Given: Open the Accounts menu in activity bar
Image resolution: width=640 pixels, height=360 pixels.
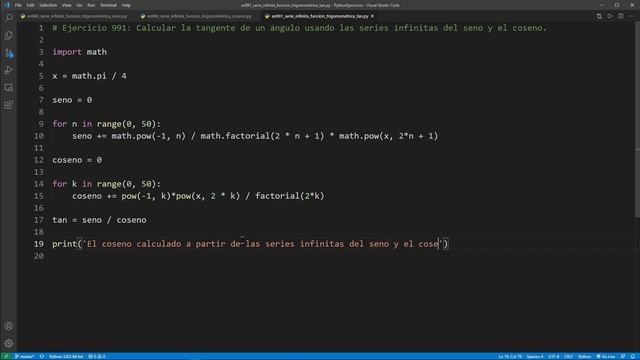Looking at the screenshot, I should [x=9, y=326].
